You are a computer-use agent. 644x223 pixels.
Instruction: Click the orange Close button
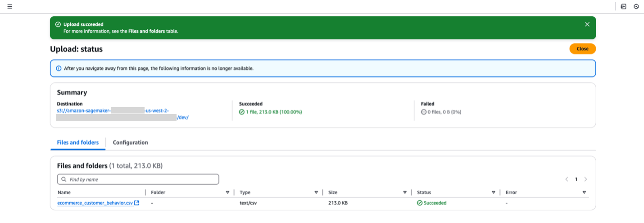click(x=582, y=49)
